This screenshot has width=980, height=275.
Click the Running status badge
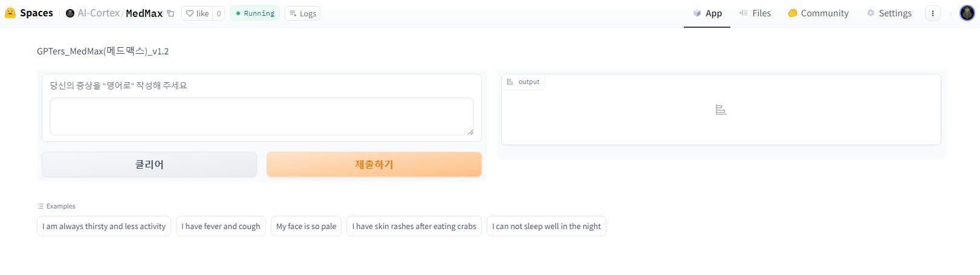[x=255, y=13]
